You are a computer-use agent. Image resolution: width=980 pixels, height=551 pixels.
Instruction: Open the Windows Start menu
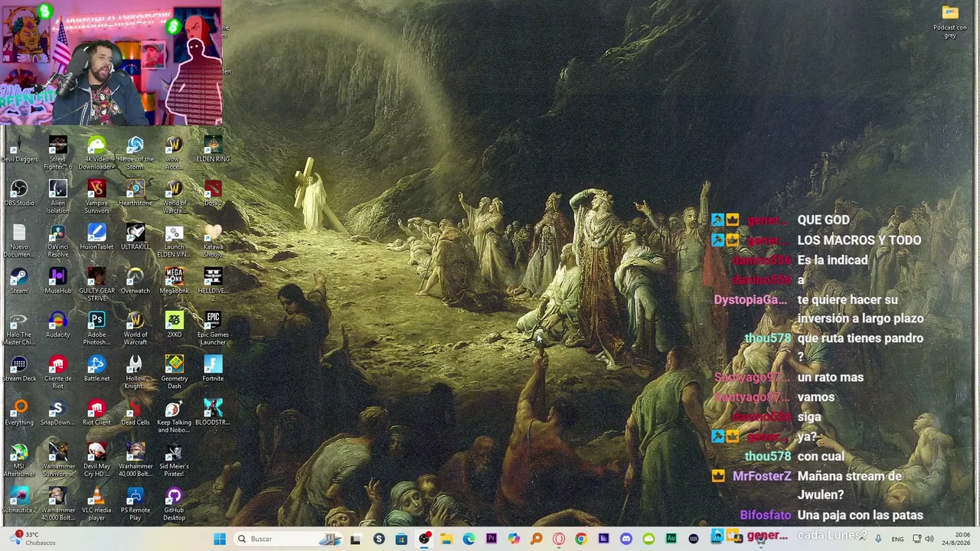(220, 539)
